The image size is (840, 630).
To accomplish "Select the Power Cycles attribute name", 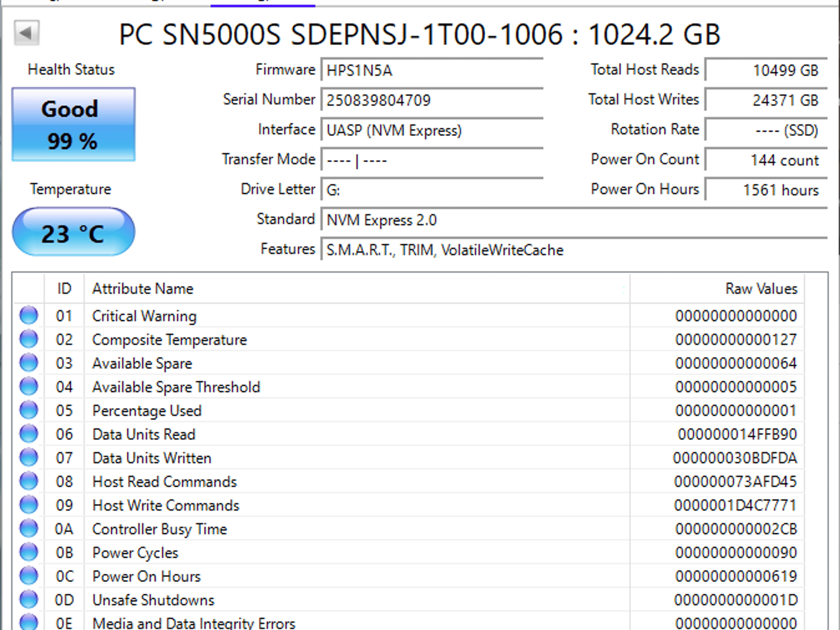I will (x=135, y=553).
